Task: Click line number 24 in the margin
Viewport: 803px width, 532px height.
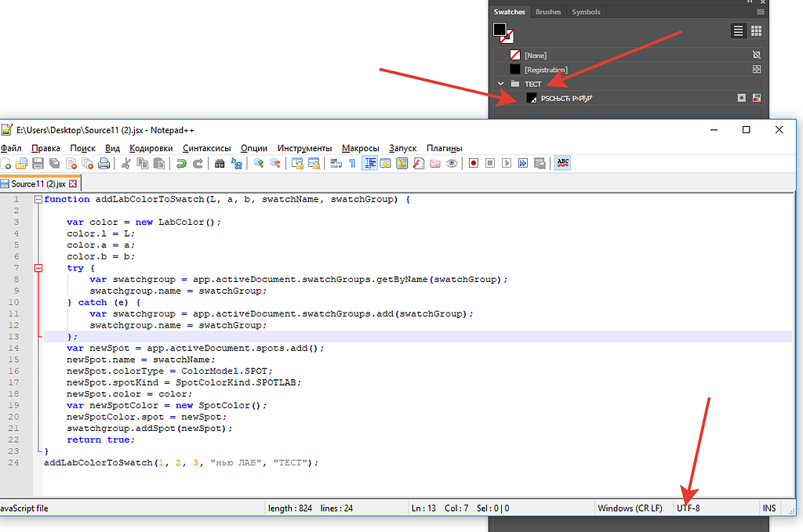Action: 13,463
